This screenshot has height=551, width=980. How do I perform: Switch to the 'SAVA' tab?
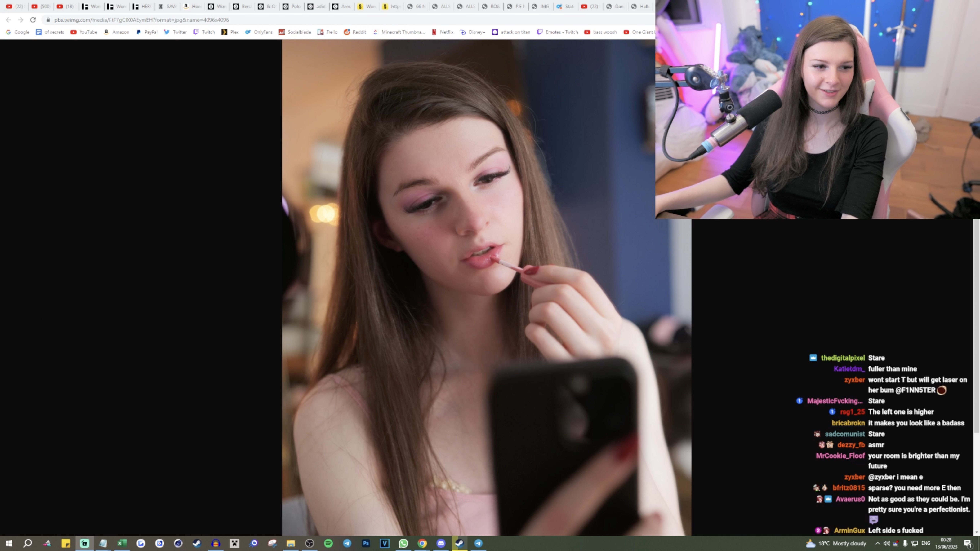pos(167,6)
